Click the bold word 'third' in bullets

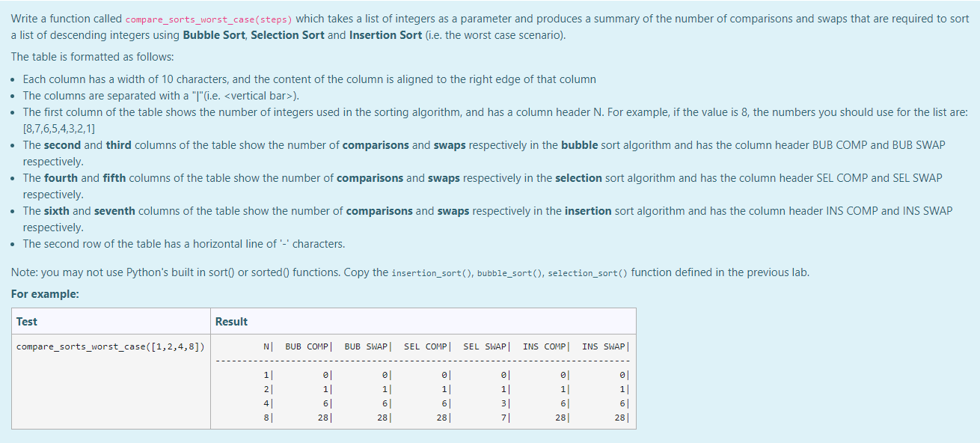[x=118, y=144]
